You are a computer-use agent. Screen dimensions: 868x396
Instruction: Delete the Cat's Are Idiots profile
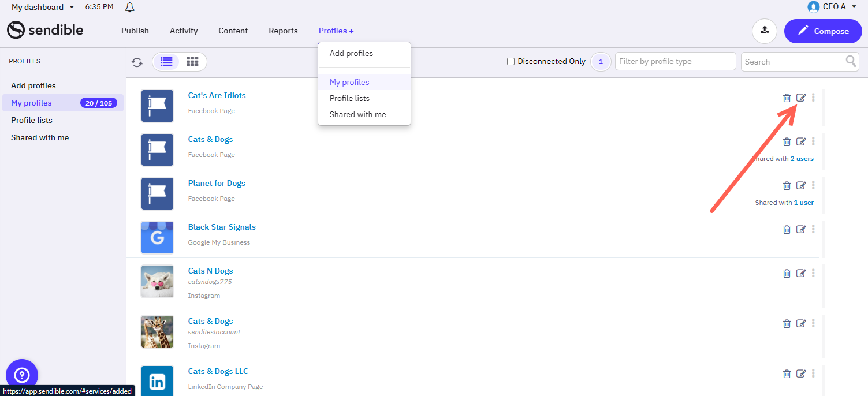click(787, 98)
